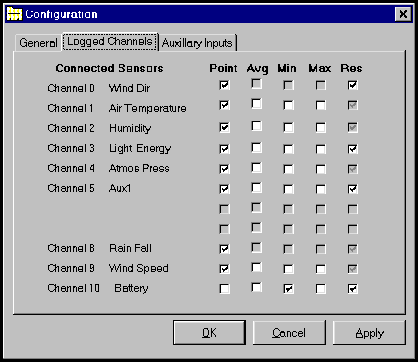Image resolution: width=418 pixels, height=362 pixels.
Task: Enable Max for Wind Speed
Action: click(x=321, y=269)
